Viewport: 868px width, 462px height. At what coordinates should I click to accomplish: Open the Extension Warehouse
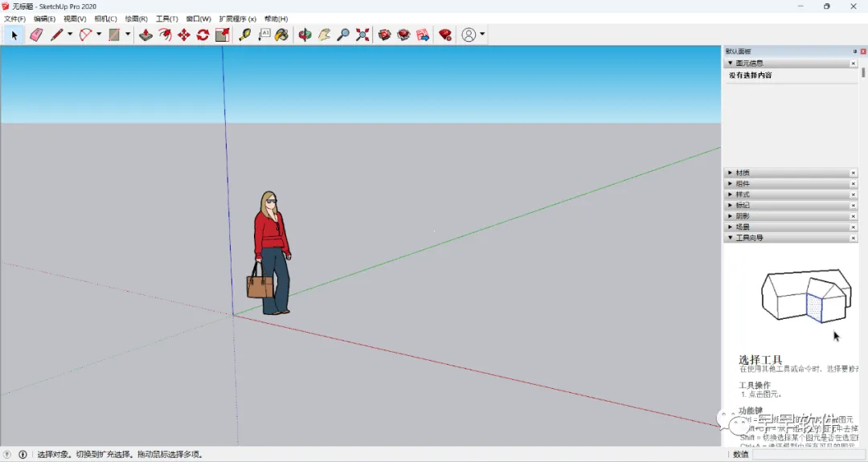(x=403, y=35)
